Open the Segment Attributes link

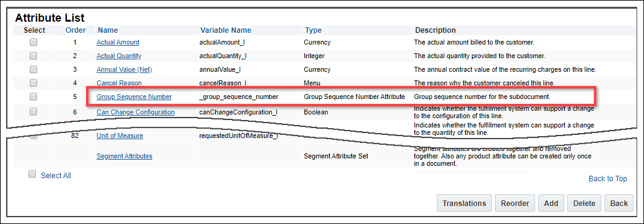(124, 156)
